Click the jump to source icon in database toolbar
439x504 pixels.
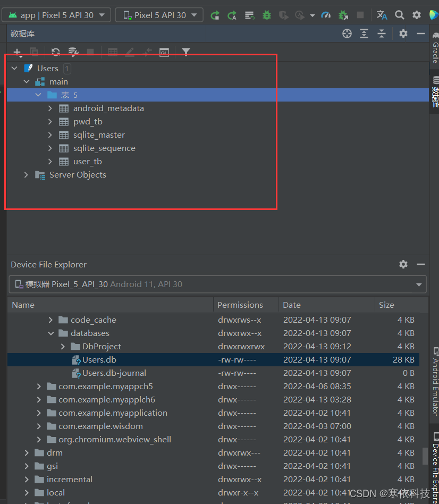(x=147, y=52)
